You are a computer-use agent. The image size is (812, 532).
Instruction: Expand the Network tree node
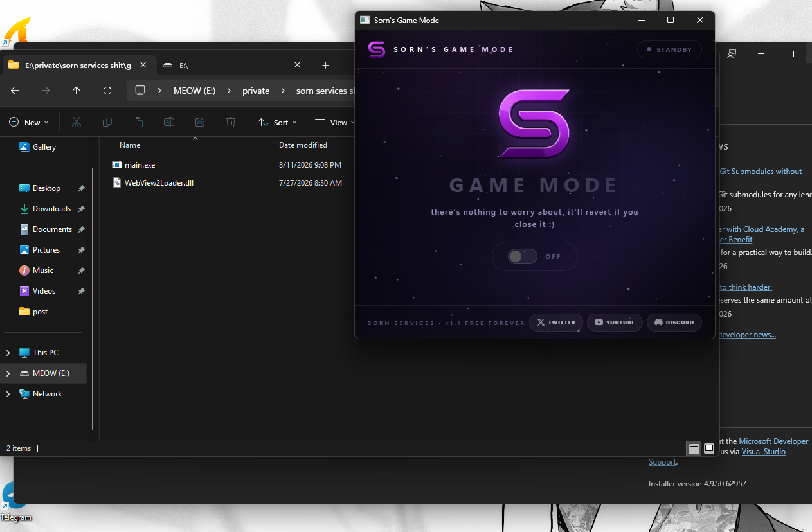[x=8, y=394]
